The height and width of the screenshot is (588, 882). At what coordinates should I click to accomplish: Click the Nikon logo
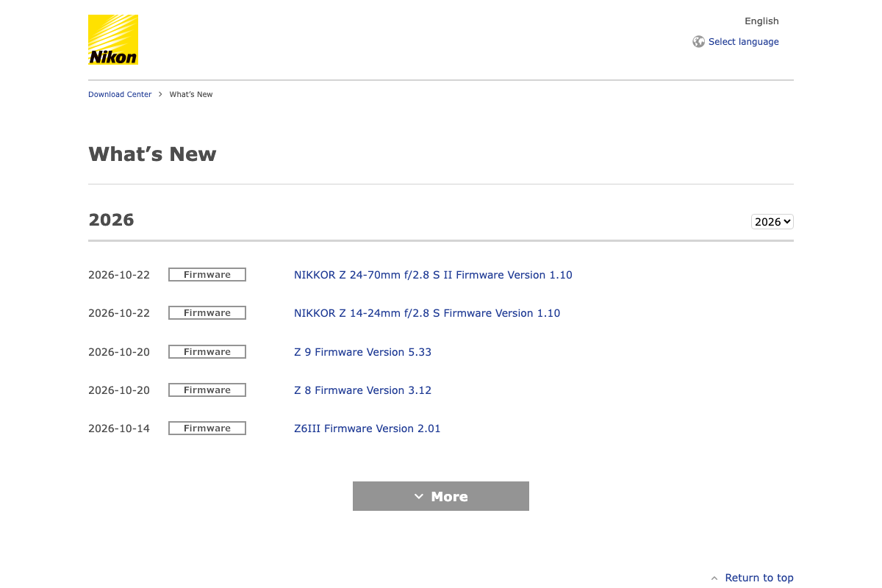point(113,40)
